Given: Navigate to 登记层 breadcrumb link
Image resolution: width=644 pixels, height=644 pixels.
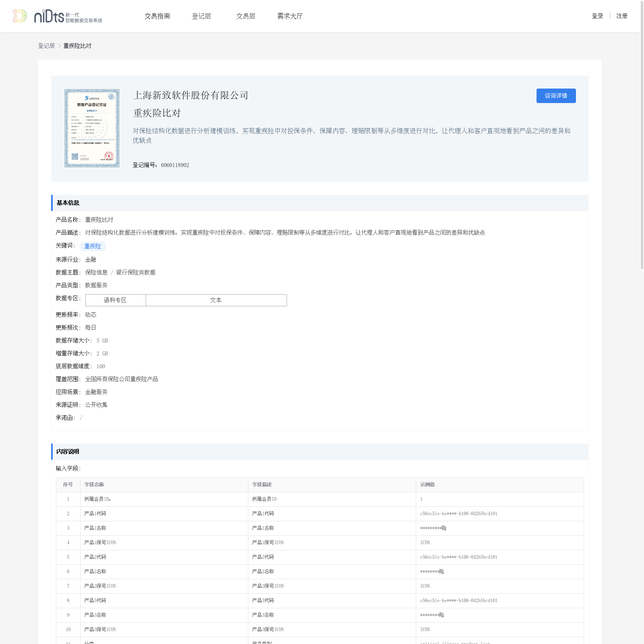Looking at the screenshot, I should pyautogui.click(x=46, y=46).
